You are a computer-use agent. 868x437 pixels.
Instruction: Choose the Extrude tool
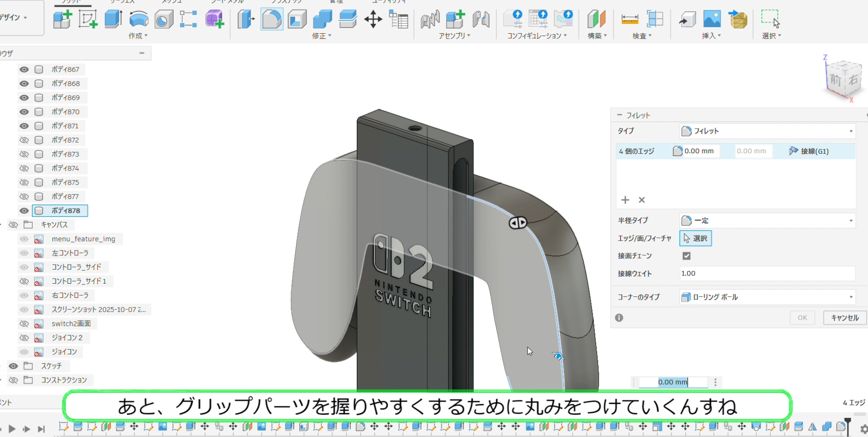[113, 19]
